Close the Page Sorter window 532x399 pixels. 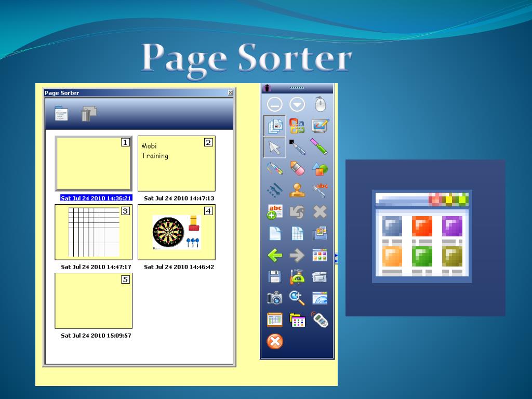[x=230, y=92]
